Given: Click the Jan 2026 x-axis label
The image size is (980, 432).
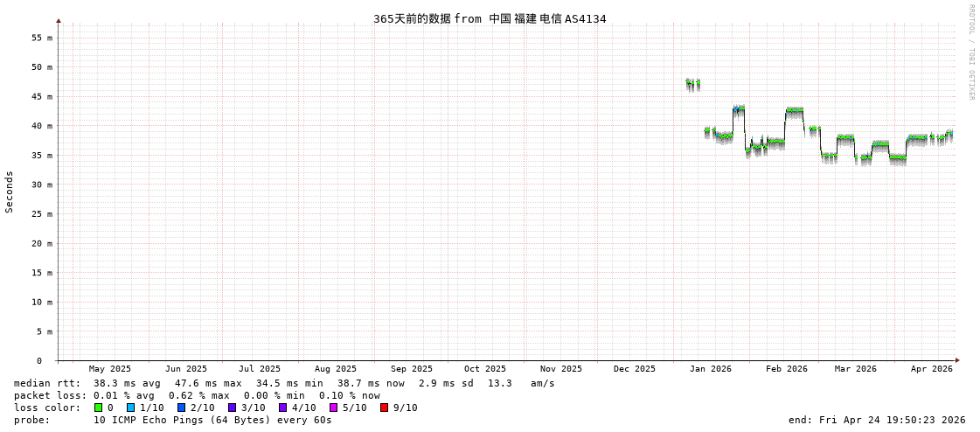Looking at the screenshot, I should [710, 369].
